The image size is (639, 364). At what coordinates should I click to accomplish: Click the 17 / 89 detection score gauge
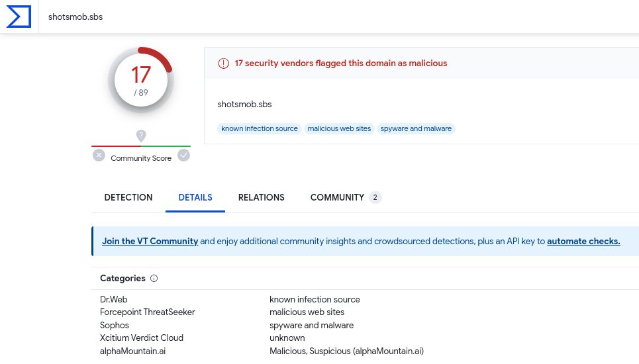[141, 80]
